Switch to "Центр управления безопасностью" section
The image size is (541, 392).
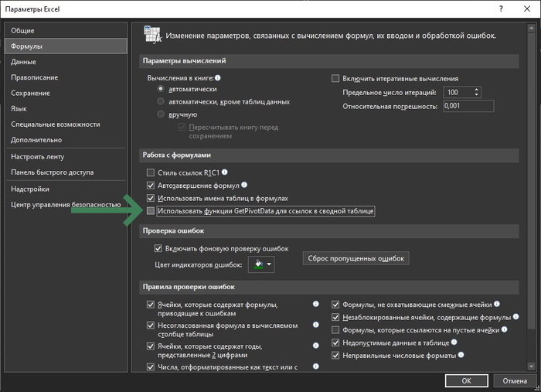(x=66, y=205)
